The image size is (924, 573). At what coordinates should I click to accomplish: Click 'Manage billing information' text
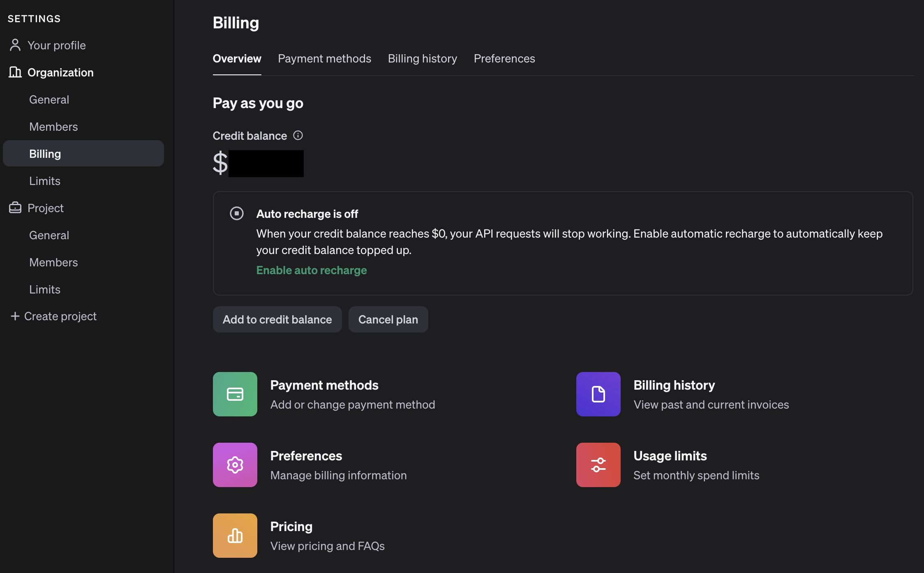[x=339, y=476]
